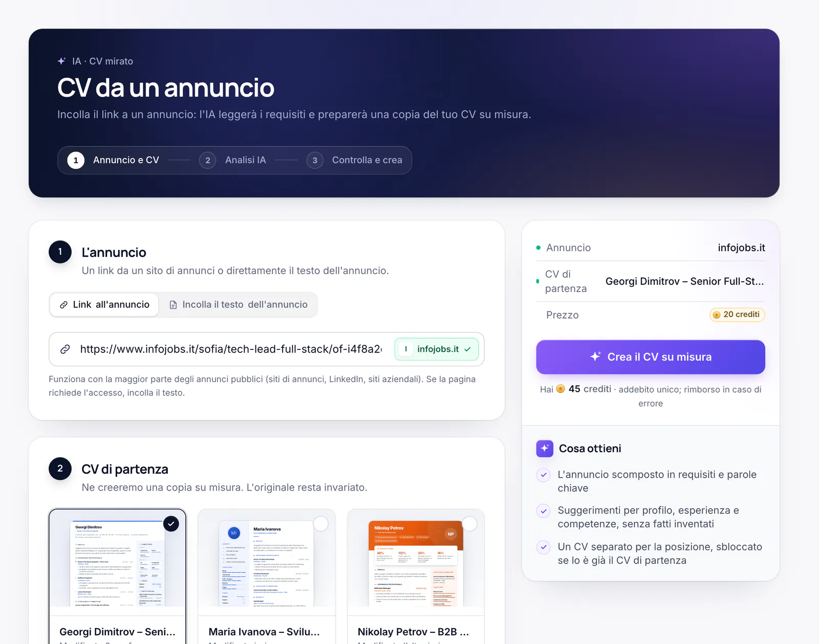Click the sparkle icon beside IA · CV mirato
This screenshot has width=819, height=644.
(61, 61)
